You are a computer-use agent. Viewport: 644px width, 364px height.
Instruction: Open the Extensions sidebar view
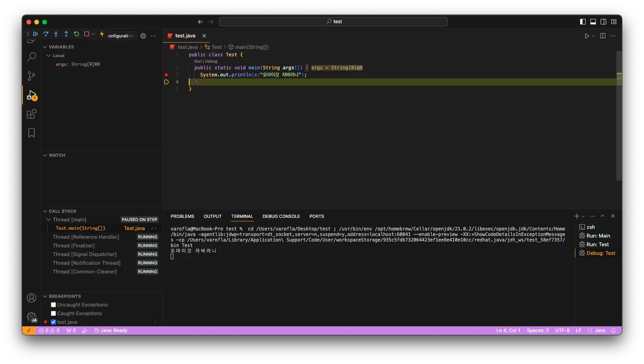(x=32, y=114)
